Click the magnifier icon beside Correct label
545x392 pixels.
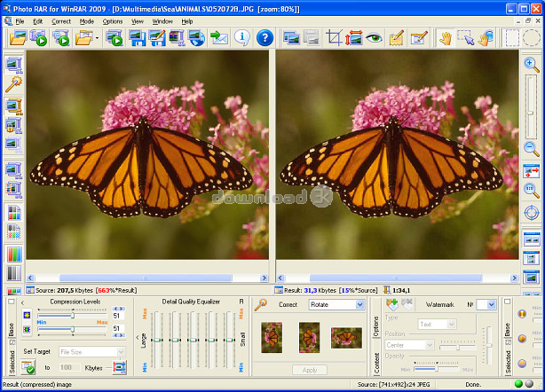click(262, 305)
